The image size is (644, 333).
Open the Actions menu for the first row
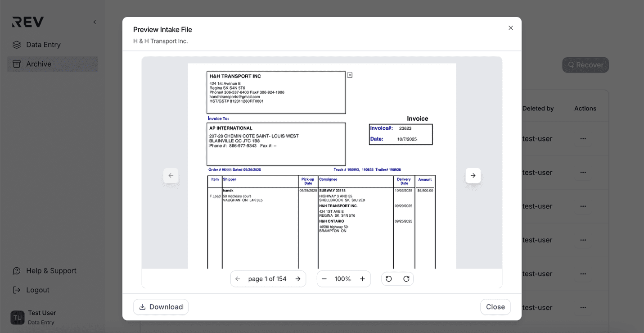click(583, 139)
